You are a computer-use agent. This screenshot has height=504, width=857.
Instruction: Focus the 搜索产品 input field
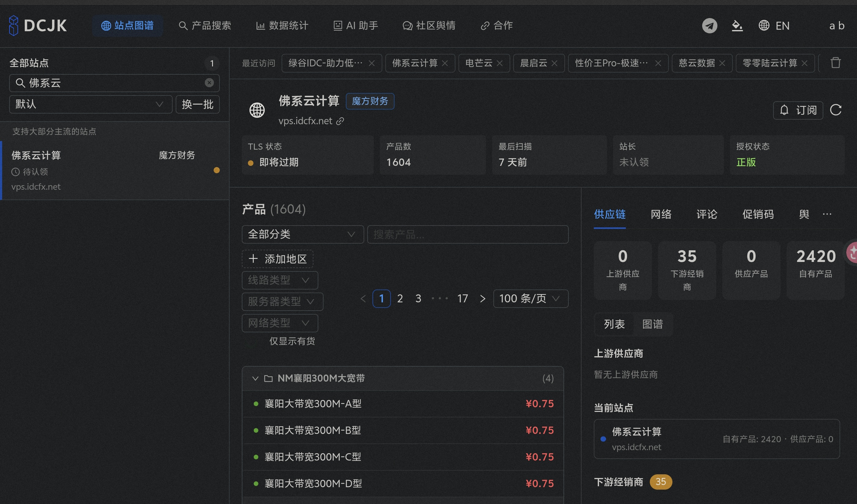click(x=468, y=234)
